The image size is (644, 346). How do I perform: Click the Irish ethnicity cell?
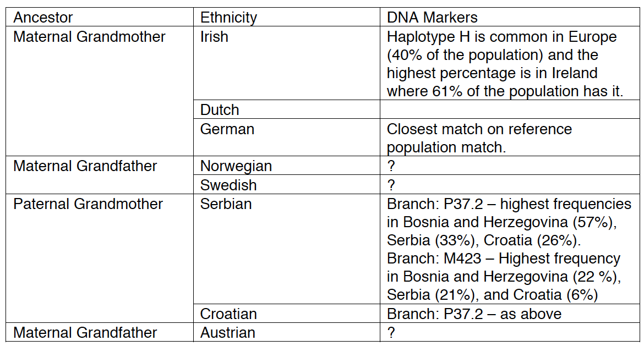(287, 63)
